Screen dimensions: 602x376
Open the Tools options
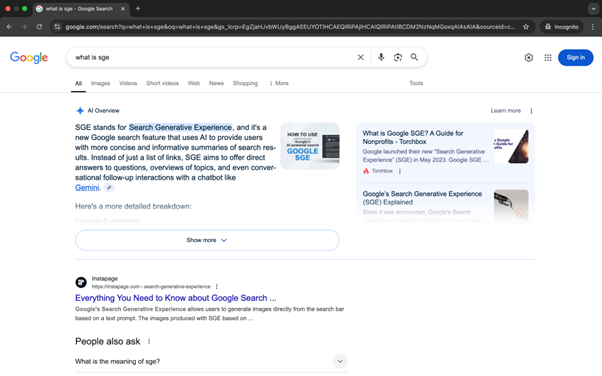point(416,83)
